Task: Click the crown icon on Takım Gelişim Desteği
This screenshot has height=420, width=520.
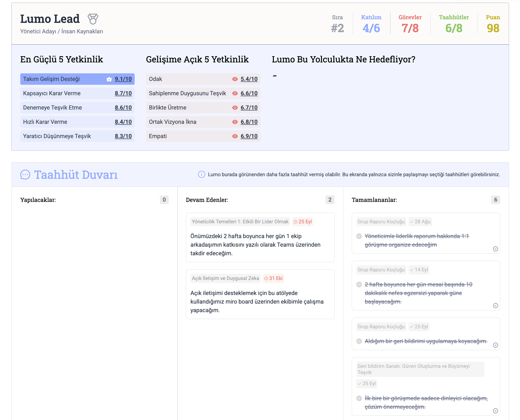Action: coord(109,79)
